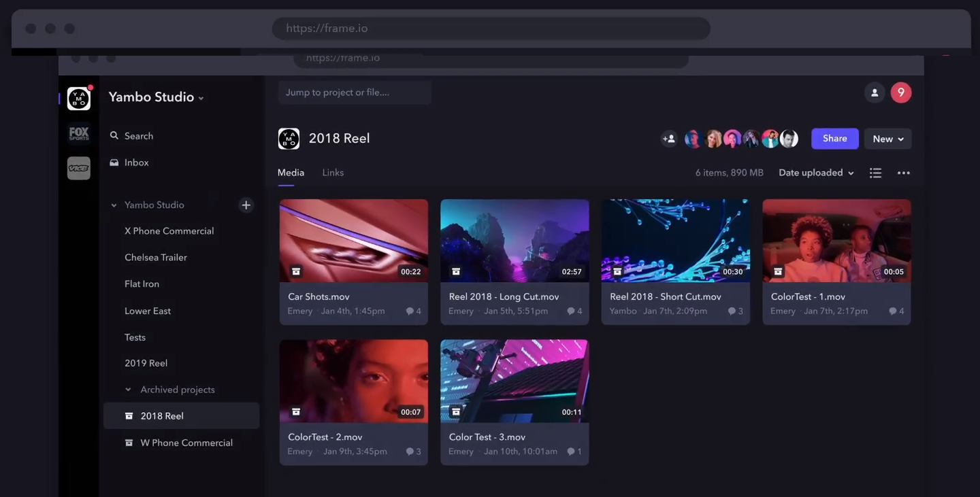Select the Media tab

[291, 172]
